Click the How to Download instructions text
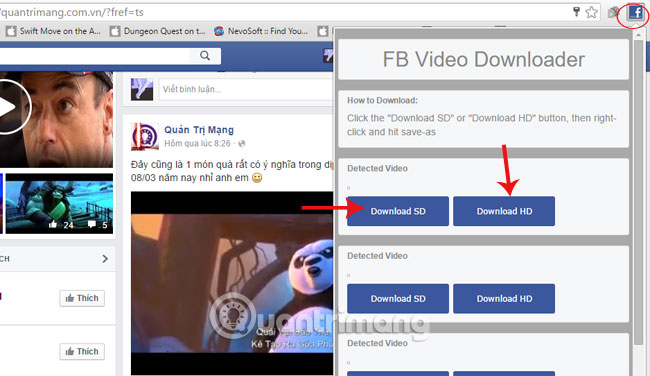 coord(482,125)
